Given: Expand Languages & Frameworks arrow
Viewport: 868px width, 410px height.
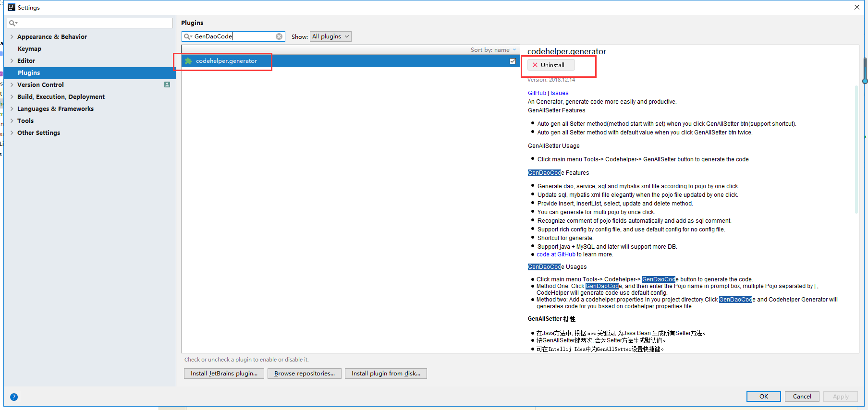Looking at the screenshot, I should pos(12,109).
